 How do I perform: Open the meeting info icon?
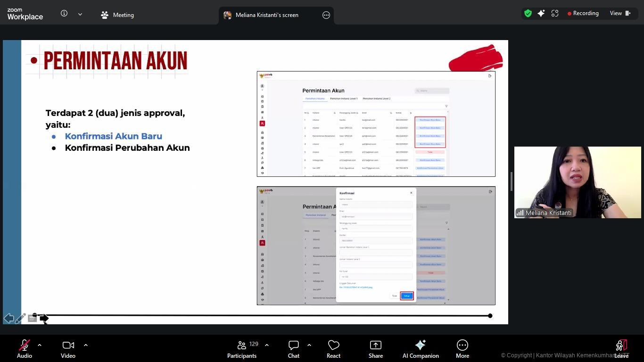click(x=64, y=14)
